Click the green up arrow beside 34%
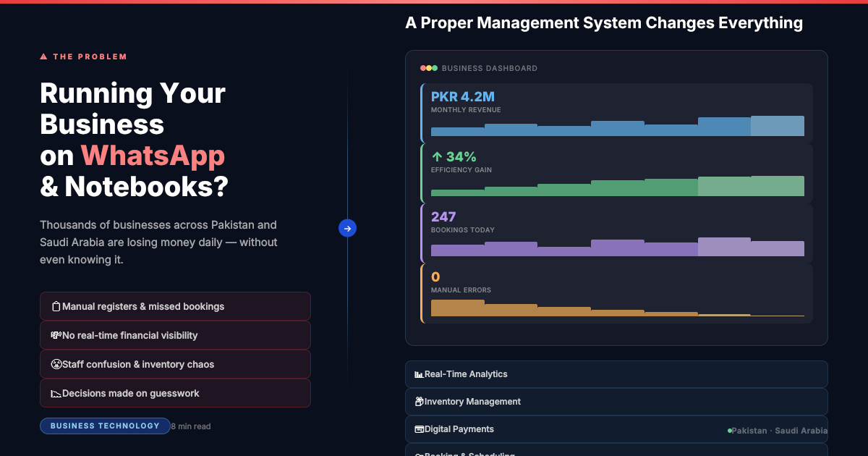This screenshot has width=868, height=456. click(x=436, y=156)
